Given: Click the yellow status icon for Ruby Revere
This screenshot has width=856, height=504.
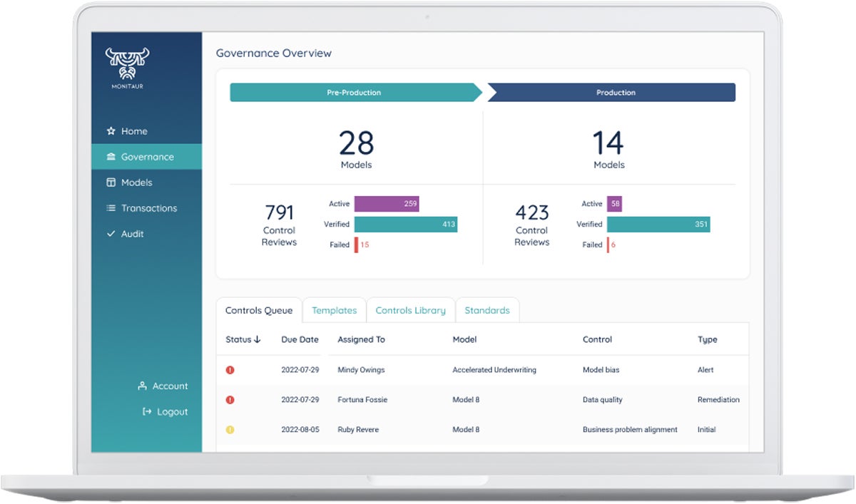Looking at the screenshot, I should pyautogui.click(x=230, y=430).
